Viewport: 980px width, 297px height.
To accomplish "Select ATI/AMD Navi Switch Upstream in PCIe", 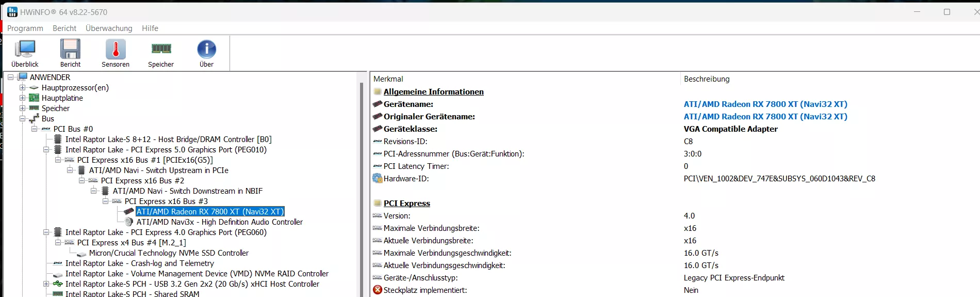I will coord(158,170).
